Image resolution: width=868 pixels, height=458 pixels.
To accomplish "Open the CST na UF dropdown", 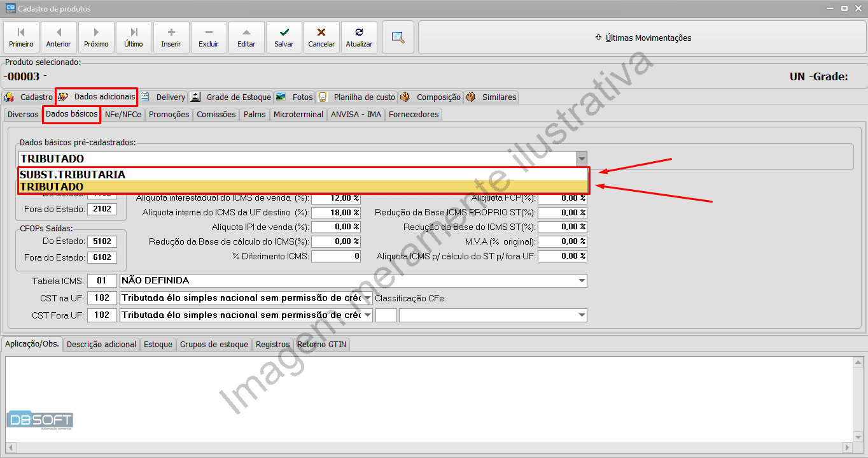I will click(x=367, y=298).
